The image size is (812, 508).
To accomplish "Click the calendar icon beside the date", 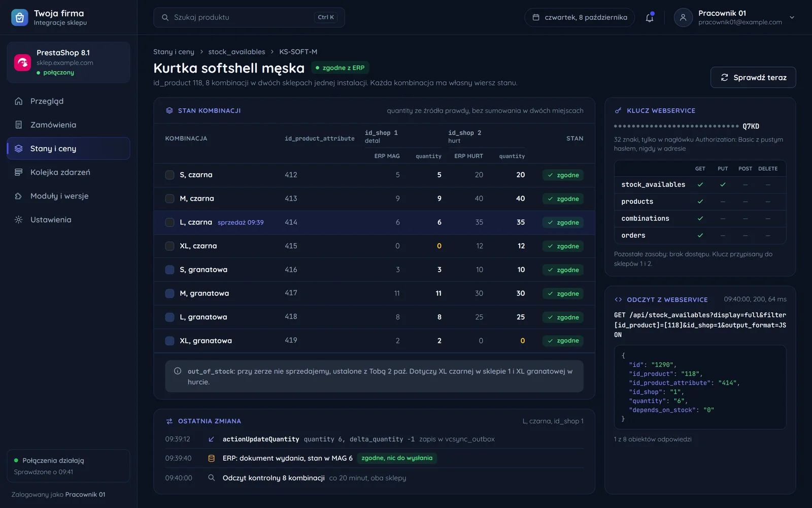I will tap(536, 17).
